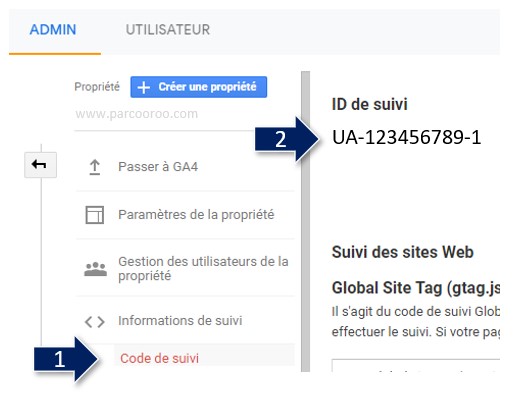
Task: Click the code brackets icon for tracking info
Action: 95,322
